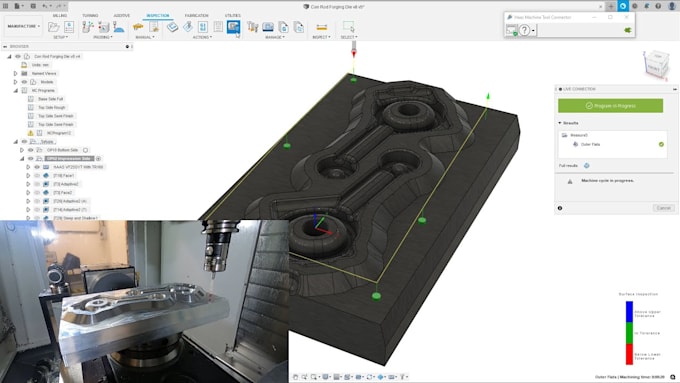Open the Setup Sheet actions icon
The height and width of the screenshot is (383, 680).
tap(218, 27)
